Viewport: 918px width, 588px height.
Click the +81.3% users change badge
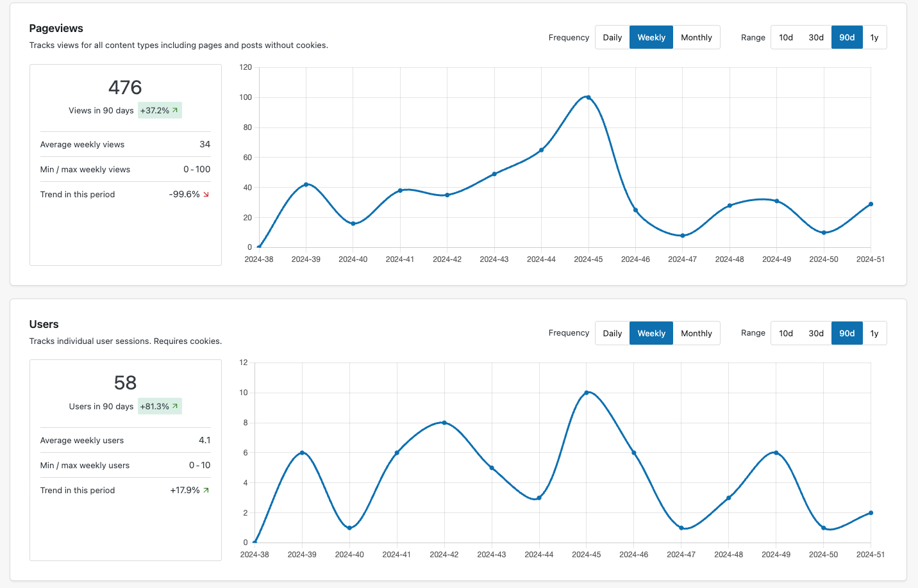coord(160,407)
